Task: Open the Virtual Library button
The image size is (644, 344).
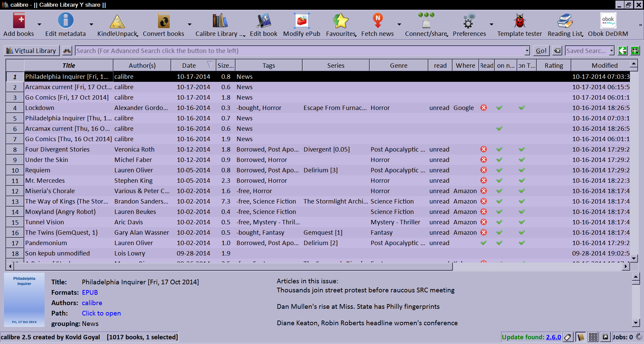Action: coord(32,51)
